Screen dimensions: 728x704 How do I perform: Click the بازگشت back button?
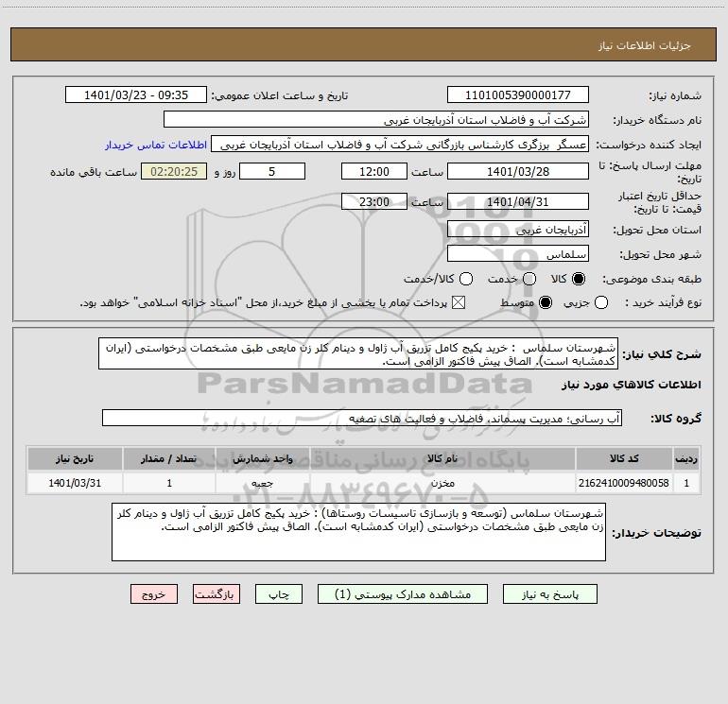[x=217, y=594]
